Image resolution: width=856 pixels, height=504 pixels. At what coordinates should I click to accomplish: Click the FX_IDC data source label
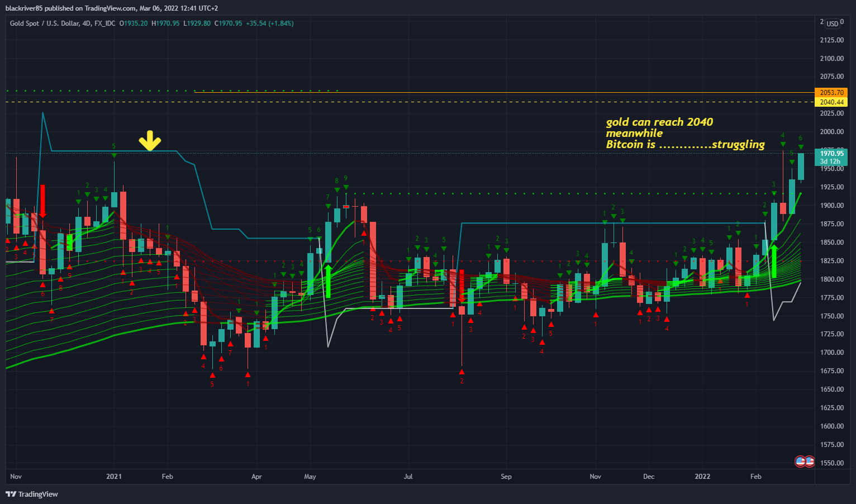point(104,23)
